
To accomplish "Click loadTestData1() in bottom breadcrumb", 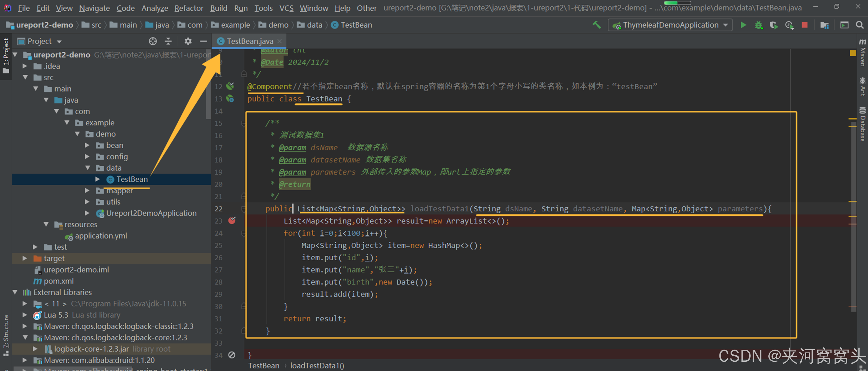I will [317, 365].
